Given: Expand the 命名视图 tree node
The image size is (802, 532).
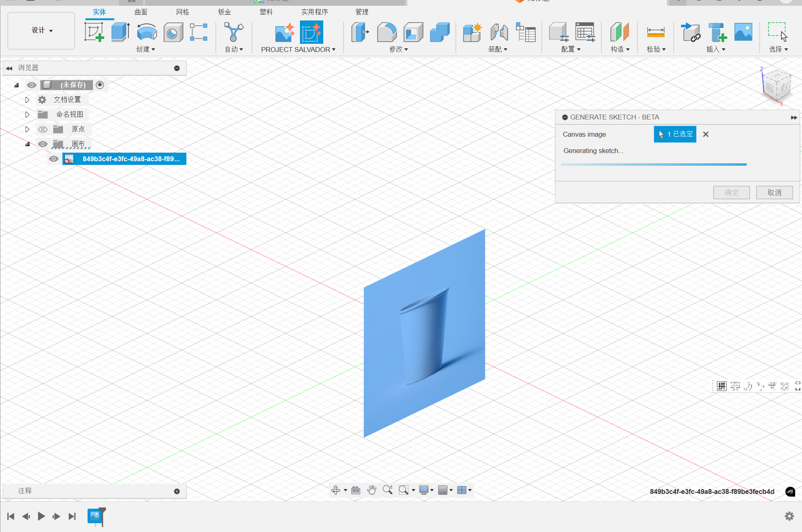Looking at the screenshot, I should pyautogui.click(x=27, y=115).
